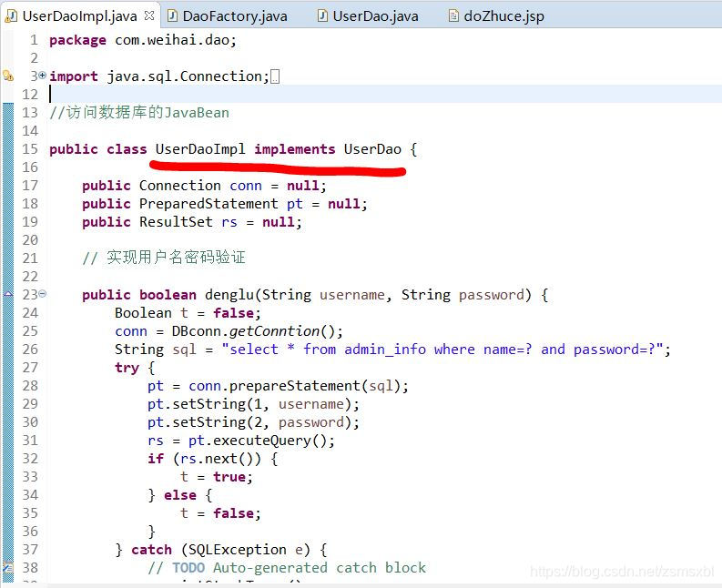This screenshot has width=722, height=588.
Task: Click the try keyword on line 27
Action: 127,368
